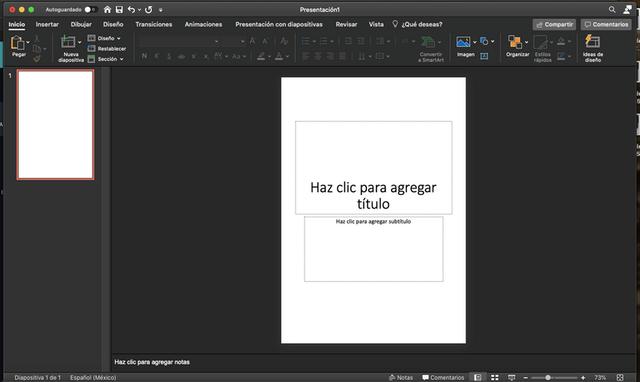Click the shapes icon beside Imagen
The image size is (640, 382).
tap(484, 41)
